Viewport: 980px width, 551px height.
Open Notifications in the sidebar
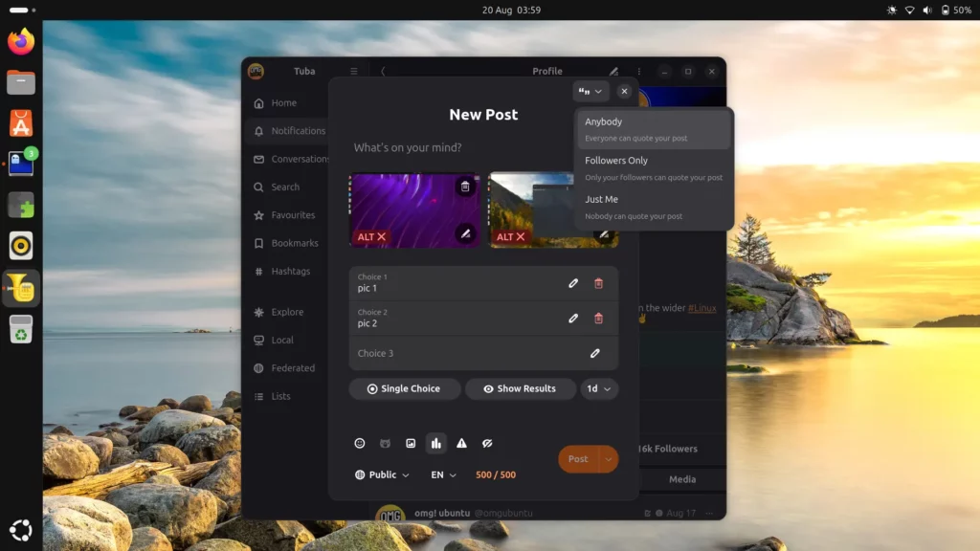[287, 130]
